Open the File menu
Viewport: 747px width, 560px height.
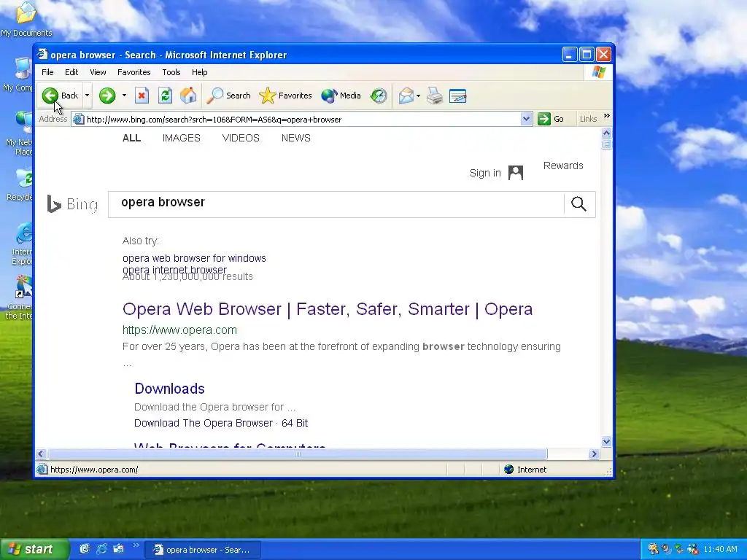(47, 72)
